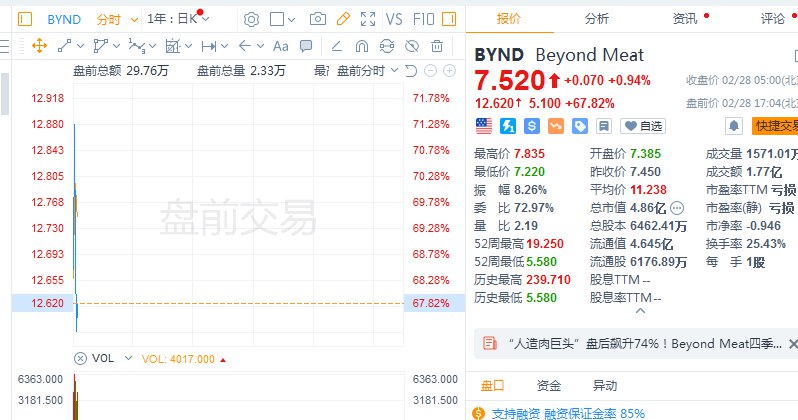Image resolution: width=798 pixels, height=420 pixels.
Task: Expand the wave pattern options arrow
Action: click(x=152, y=46)
